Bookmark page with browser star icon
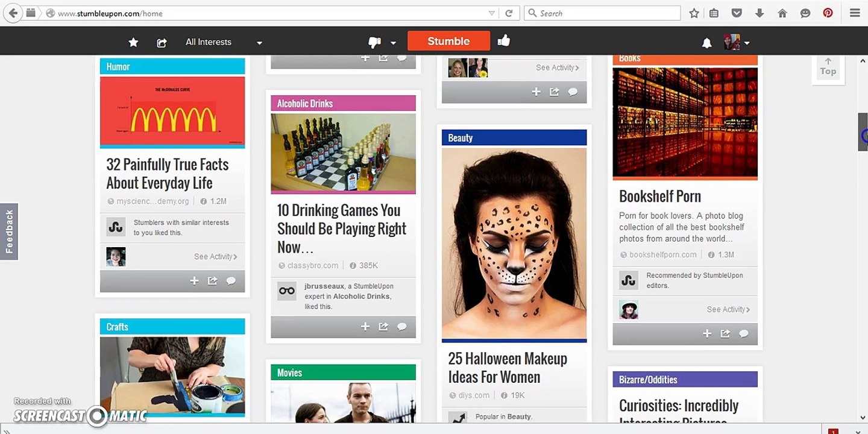 coord(694,13)
